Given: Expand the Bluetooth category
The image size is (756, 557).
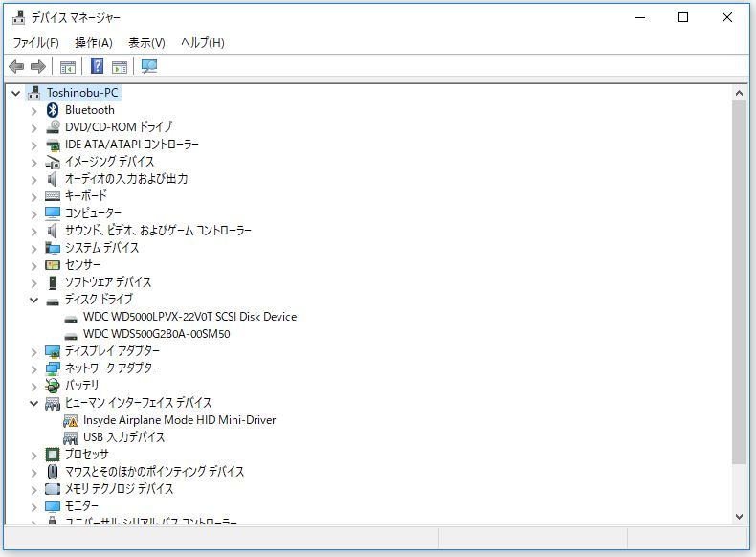Looking at the screenshot, I should (x=33, y=111).
